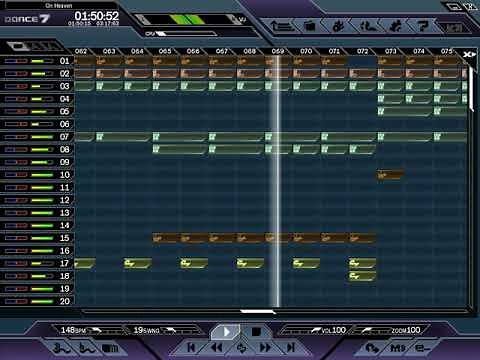Select track 04 green clip at bar 074

coord(419,99)
